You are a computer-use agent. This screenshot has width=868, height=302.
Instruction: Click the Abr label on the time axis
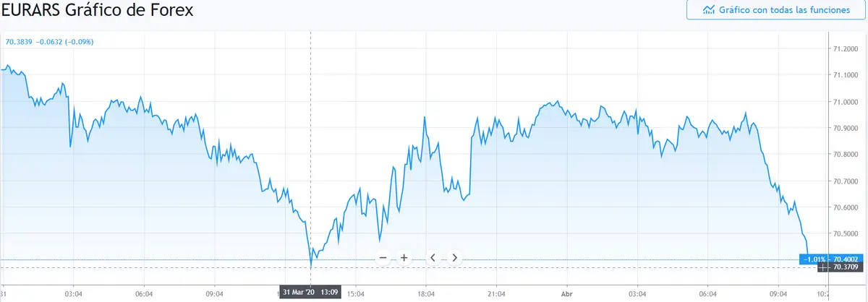[566, 293]
